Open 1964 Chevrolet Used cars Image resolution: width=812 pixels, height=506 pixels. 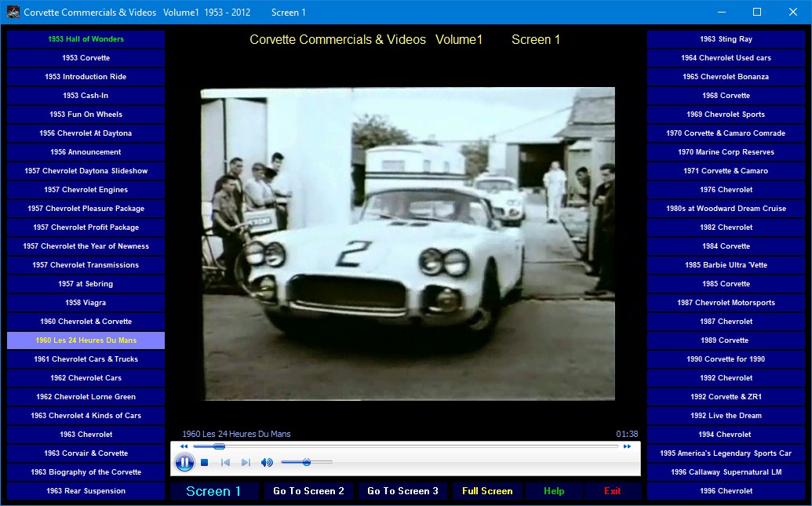(726, 58)
